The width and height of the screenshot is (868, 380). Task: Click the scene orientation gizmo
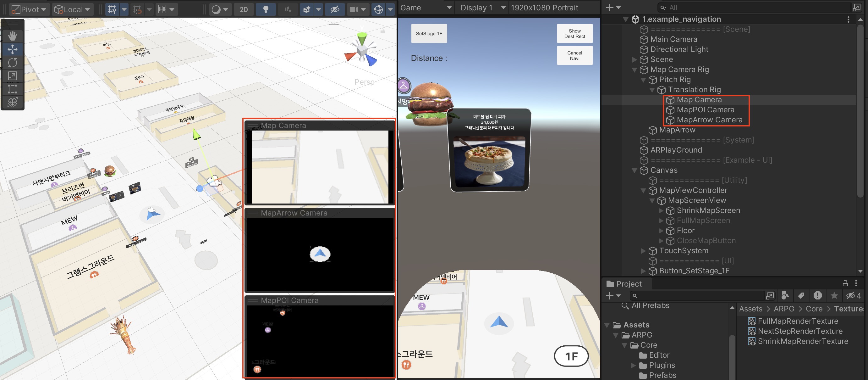coord(361,50)
